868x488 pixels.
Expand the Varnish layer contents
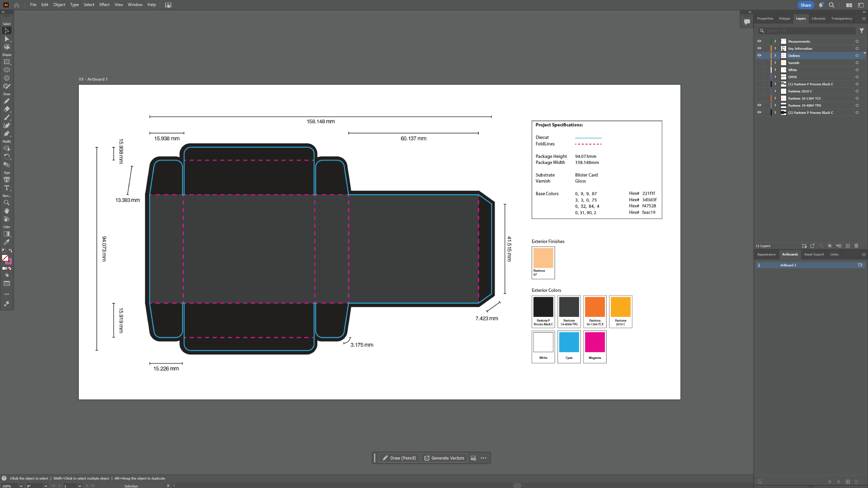tap(775, 63)
